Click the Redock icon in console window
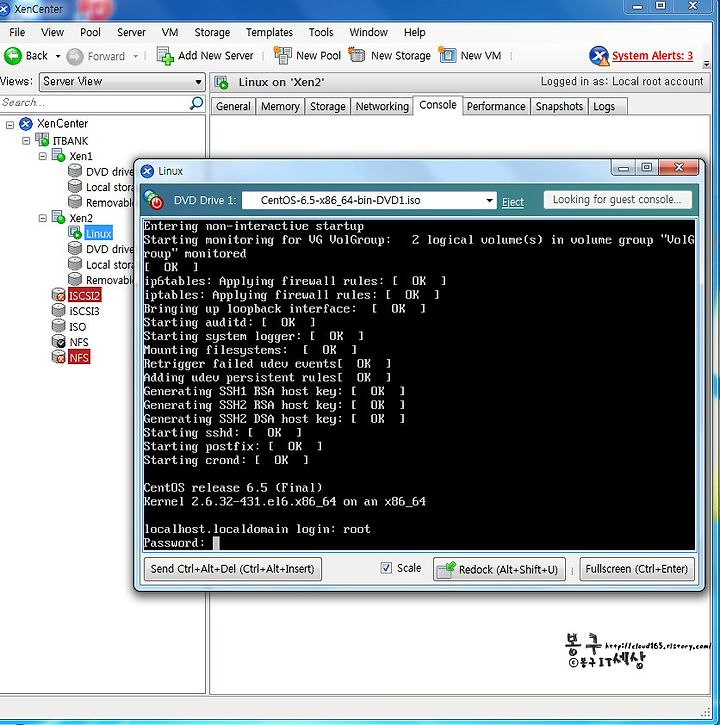Viewport: 720px width, 725px height. tap(446, 570)
